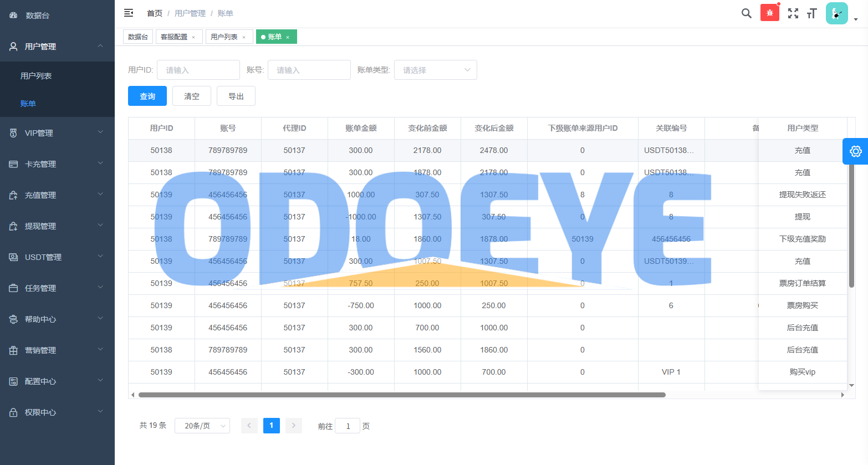The height and width of the screenshot is (465, 868).
Task: Click the search magnifier icon
Action: tap(746, 13)
